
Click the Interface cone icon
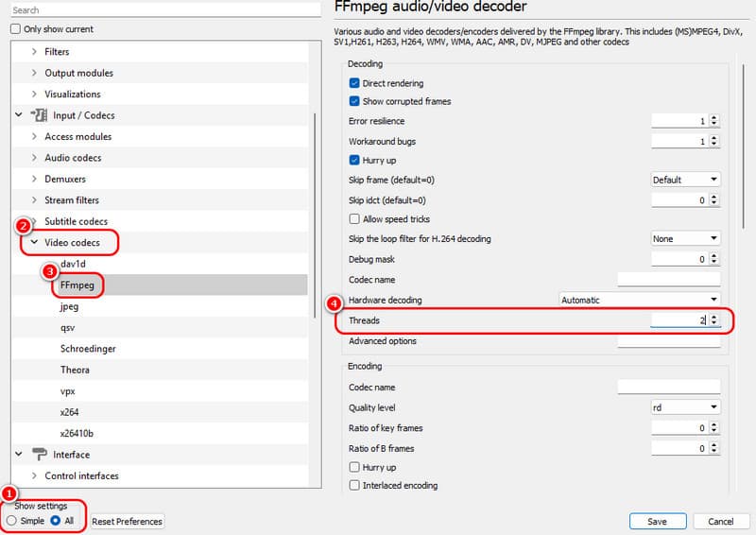[x=39, y=455]
